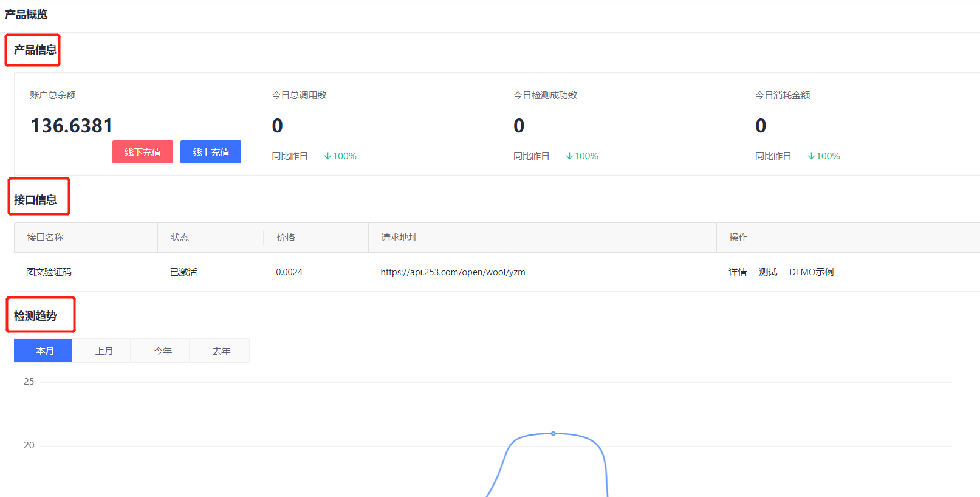Click the request URL https://api.253.com/open/wool/yzm
This screenshot has height=497, width=980.
(453, 272)
